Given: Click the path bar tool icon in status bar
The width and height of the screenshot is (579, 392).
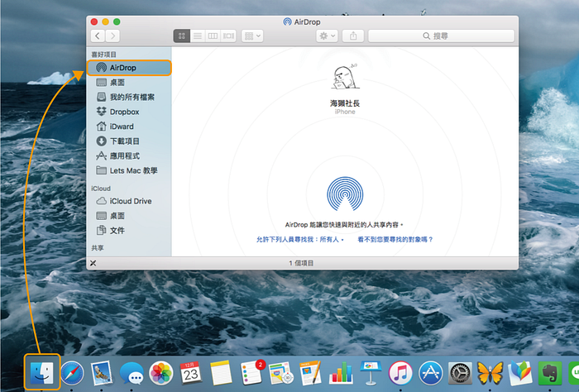Looking at the screenshot, I should [x=93, y=263].
